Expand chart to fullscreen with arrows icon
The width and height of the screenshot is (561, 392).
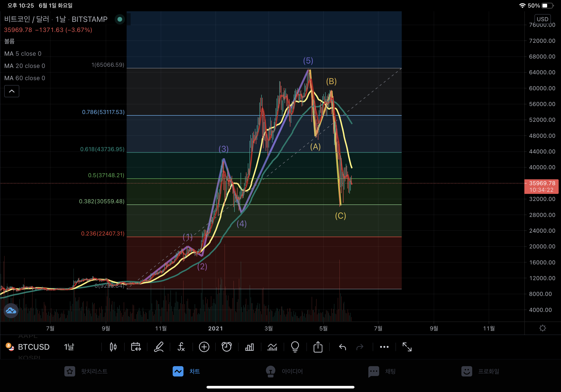[407, 347]
